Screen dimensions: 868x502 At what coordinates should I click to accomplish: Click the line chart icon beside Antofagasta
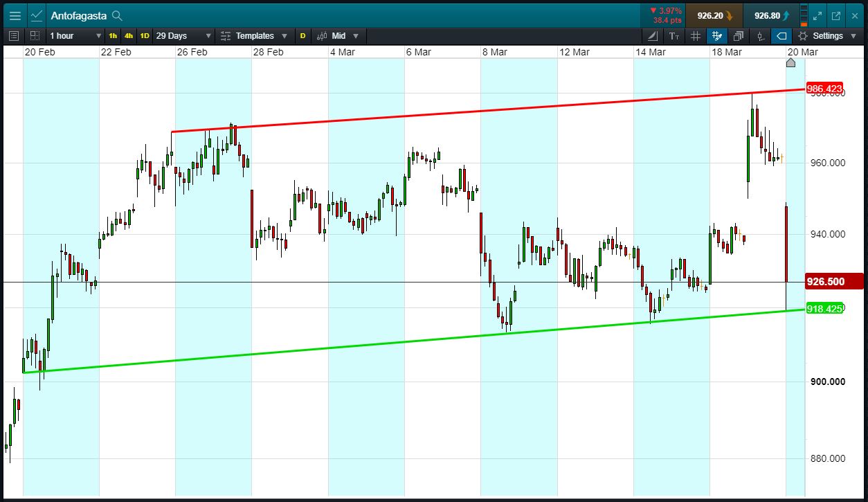pyautogui.click(x=37, y=15)
